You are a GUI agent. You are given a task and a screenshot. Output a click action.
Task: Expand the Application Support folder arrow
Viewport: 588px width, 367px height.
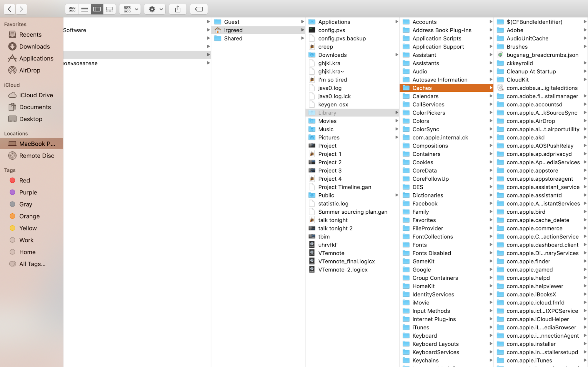click(491, 46)
